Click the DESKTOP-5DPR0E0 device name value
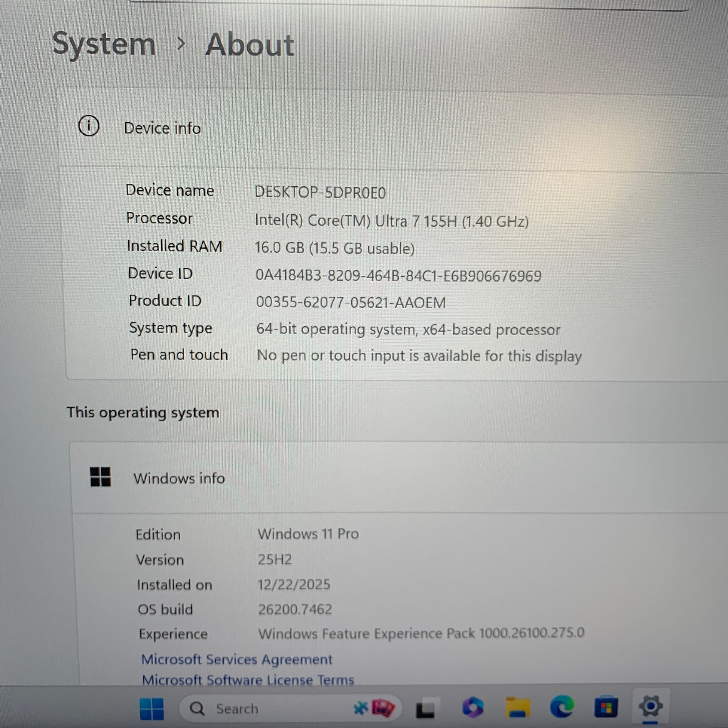Viewport: 728px width, 728px height. (x=320, y=193)
